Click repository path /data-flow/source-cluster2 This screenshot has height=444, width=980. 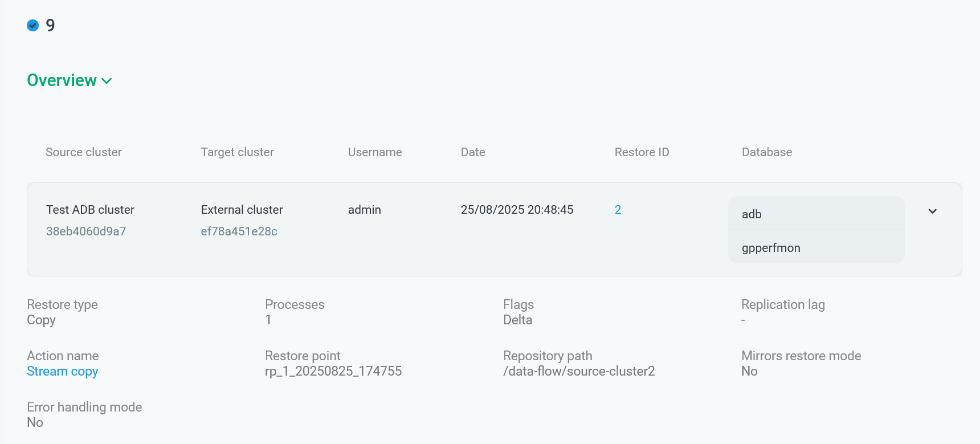pos(579,372)
